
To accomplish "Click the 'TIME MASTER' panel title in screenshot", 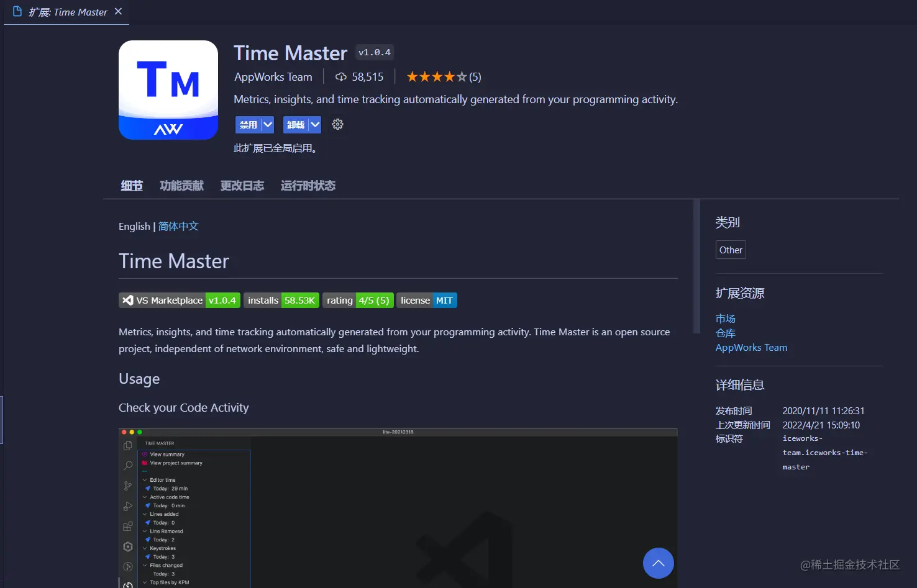I will [x=160, y=443].
